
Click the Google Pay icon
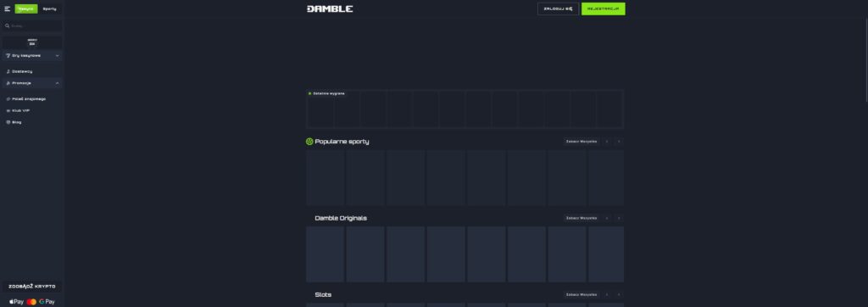click(47, 302)
